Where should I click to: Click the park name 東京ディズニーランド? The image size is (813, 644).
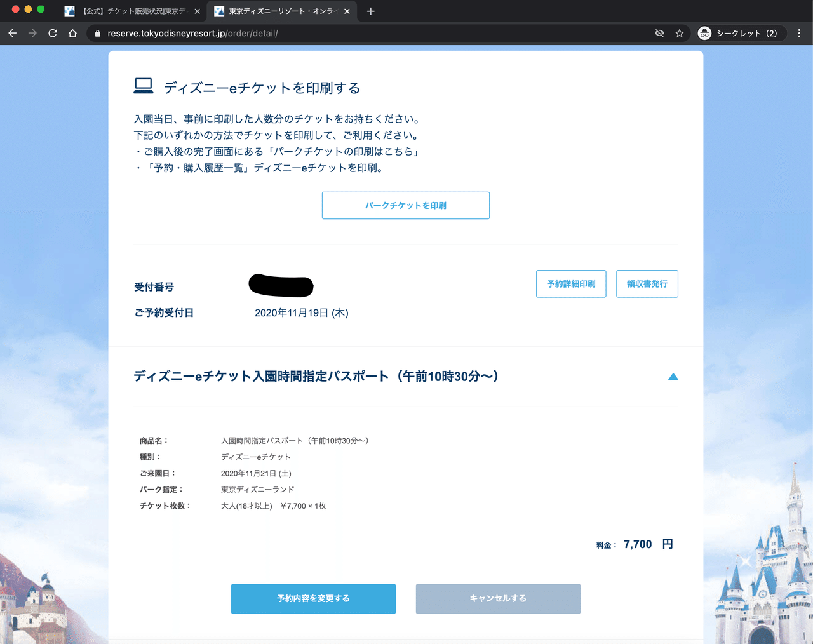(x=258, y=490)
